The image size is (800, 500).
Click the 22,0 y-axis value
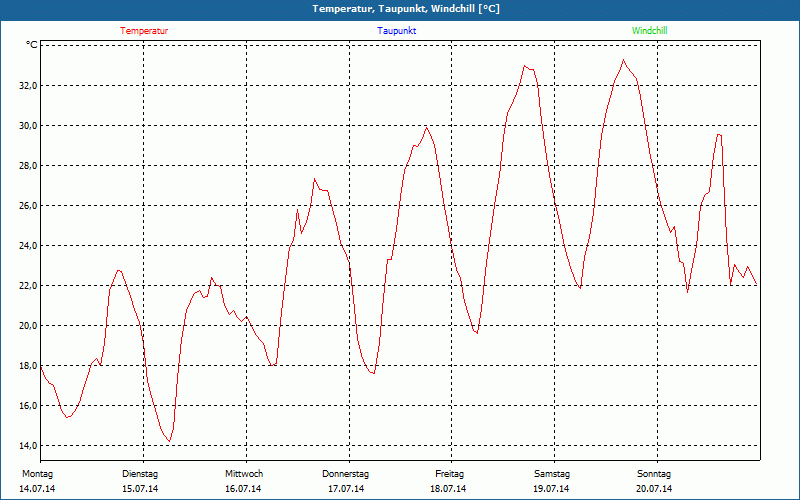point(28,286)
